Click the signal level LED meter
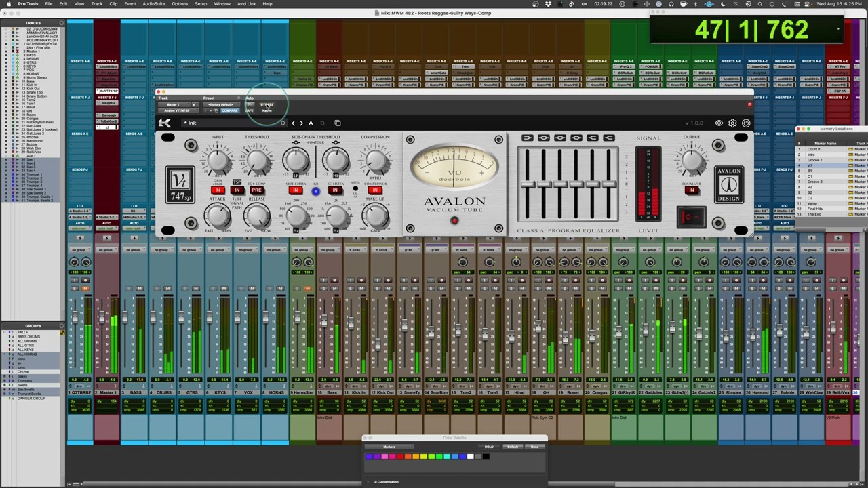 tap(648, 184)
